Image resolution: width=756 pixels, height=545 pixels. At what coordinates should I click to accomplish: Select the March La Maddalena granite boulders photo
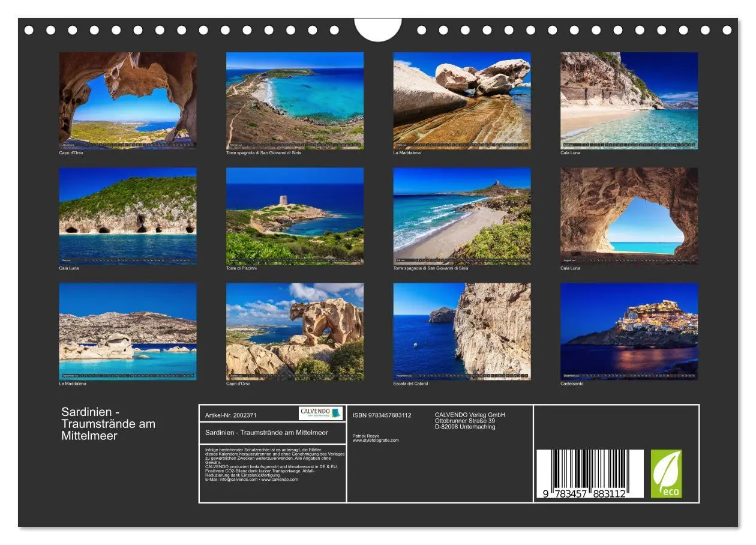[462, 100]
